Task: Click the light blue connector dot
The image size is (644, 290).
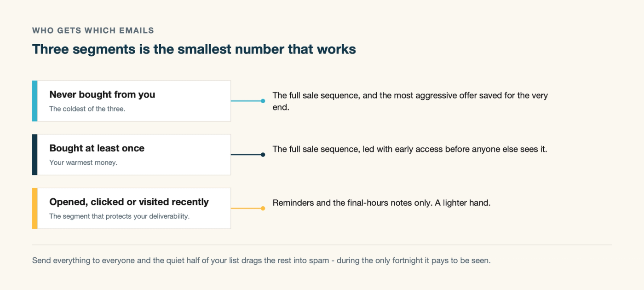Action: pyautogui.click(x=263, y=101)
